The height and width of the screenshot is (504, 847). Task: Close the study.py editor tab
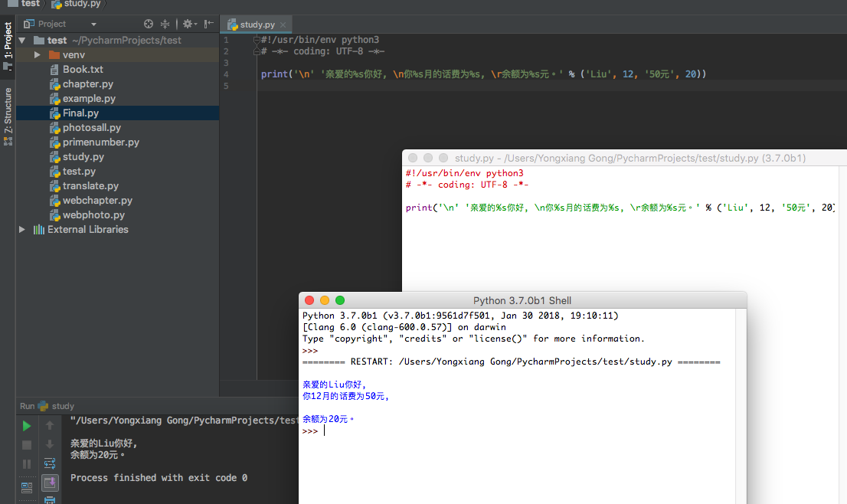[x=283, y=25]
